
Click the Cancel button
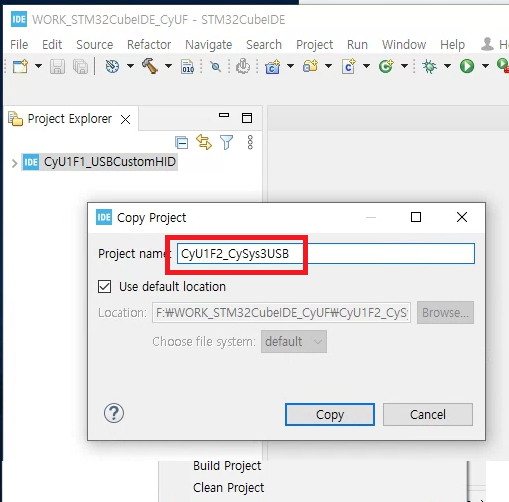pyautogui.click(x=428, y=414)
